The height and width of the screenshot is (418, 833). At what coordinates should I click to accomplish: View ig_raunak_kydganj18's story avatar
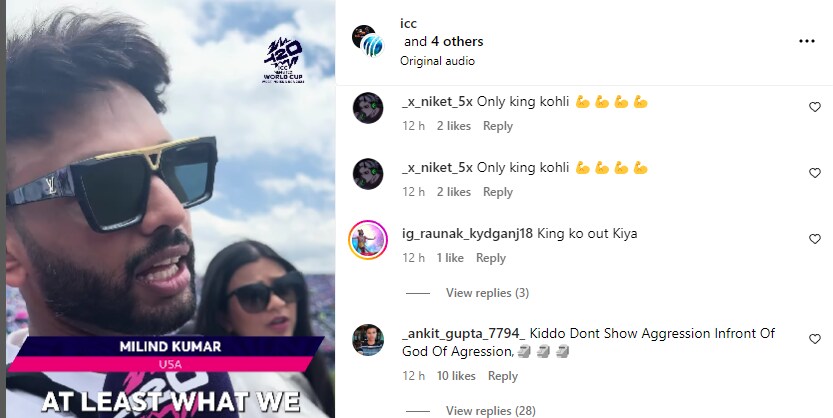[368, 240]
